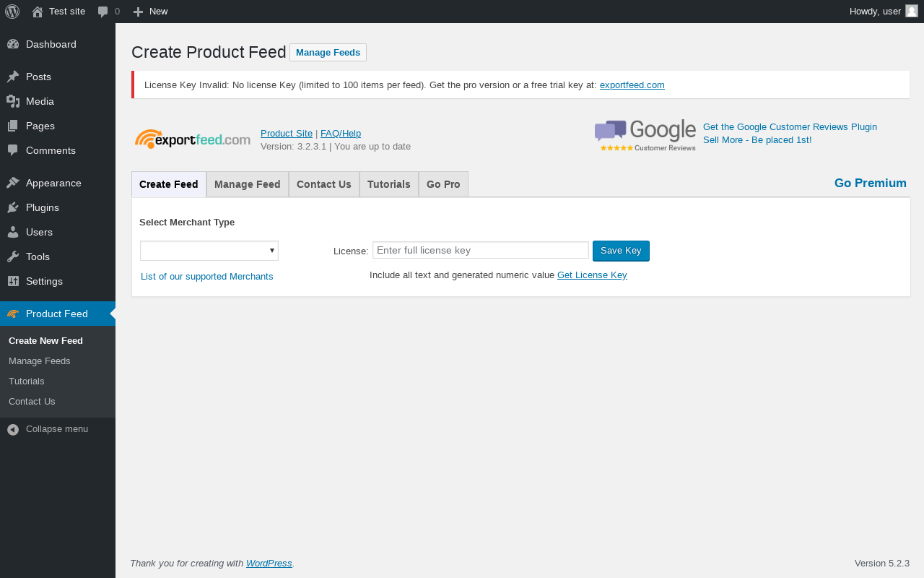Open the Select Merchant Type dropdown
Viewport: 924px width, 578px height.
pyautogui.click(x=209, y=251)
